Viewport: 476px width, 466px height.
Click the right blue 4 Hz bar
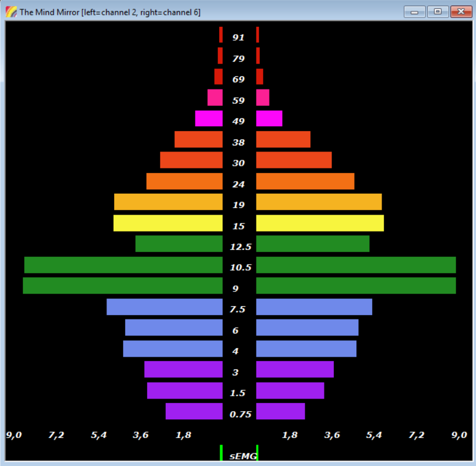click(306, 349)
